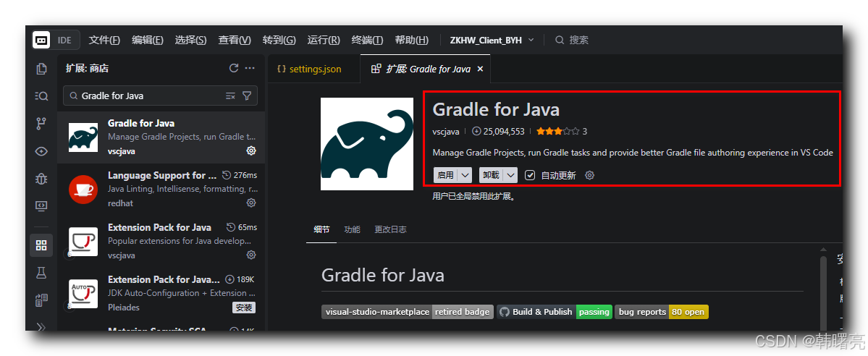Image resolution: width=868 pixels, height=356 pixels.
Task: Click the vscjava publisher link on detail page
Action: pyautogui.click(x=446, y=131)
